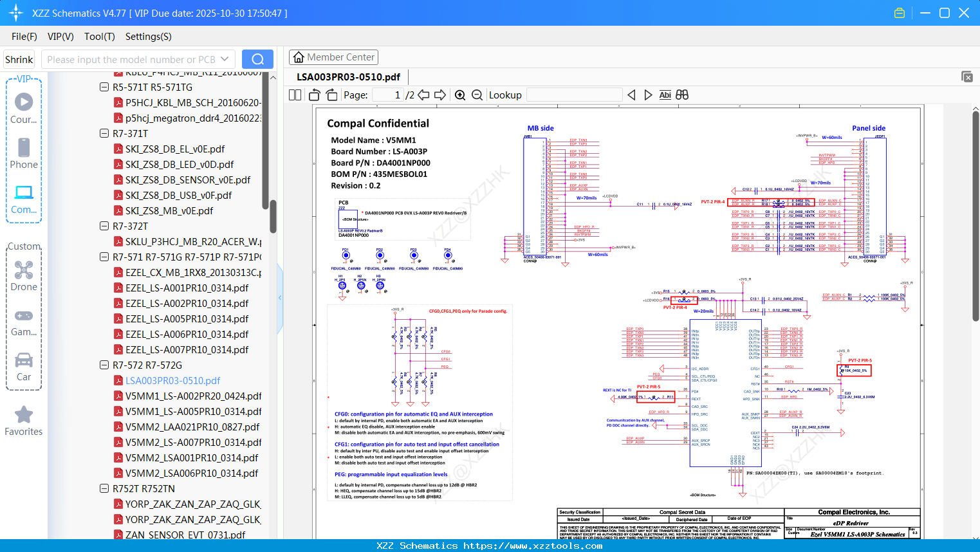Open the model number search dropdown

225,59
